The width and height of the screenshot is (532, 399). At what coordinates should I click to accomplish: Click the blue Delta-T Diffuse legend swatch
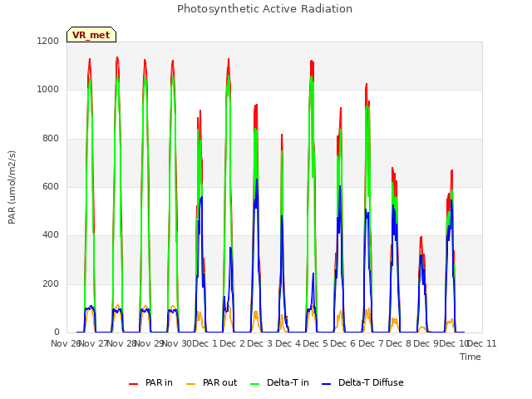click(x=326, y=384)
